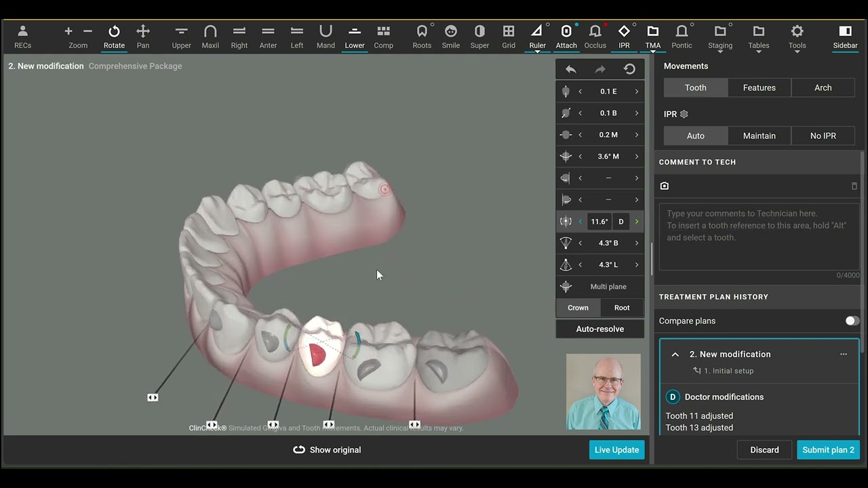This screenshot has width=868, height=488.
Task: Switch to Anter view
Action: (x=268, y=37)
